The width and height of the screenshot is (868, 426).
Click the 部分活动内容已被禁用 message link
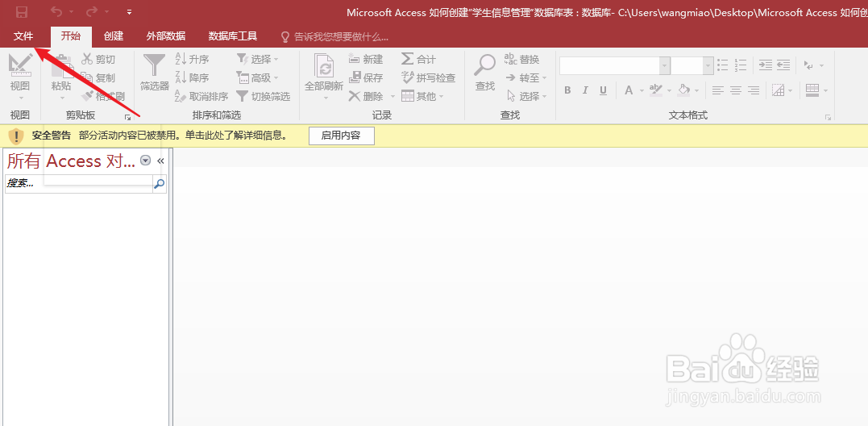pyautogui.click(x=183, y=136)
